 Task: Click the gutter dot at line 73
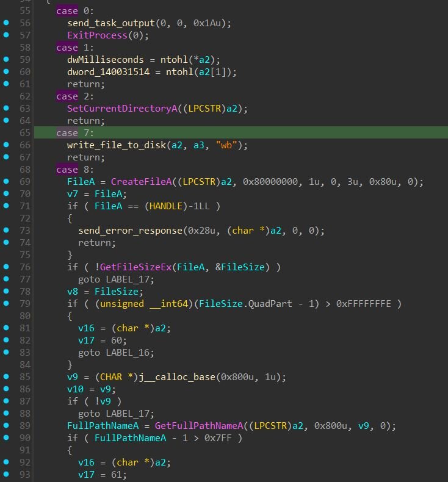tap(6, 230)
